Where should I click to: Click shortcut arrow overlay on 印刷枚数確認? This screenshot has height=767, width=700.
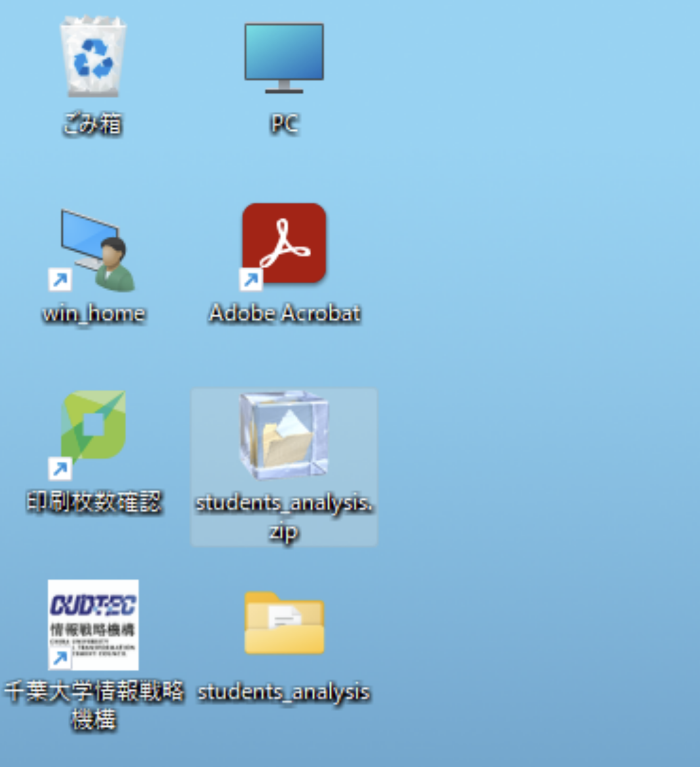60,469
